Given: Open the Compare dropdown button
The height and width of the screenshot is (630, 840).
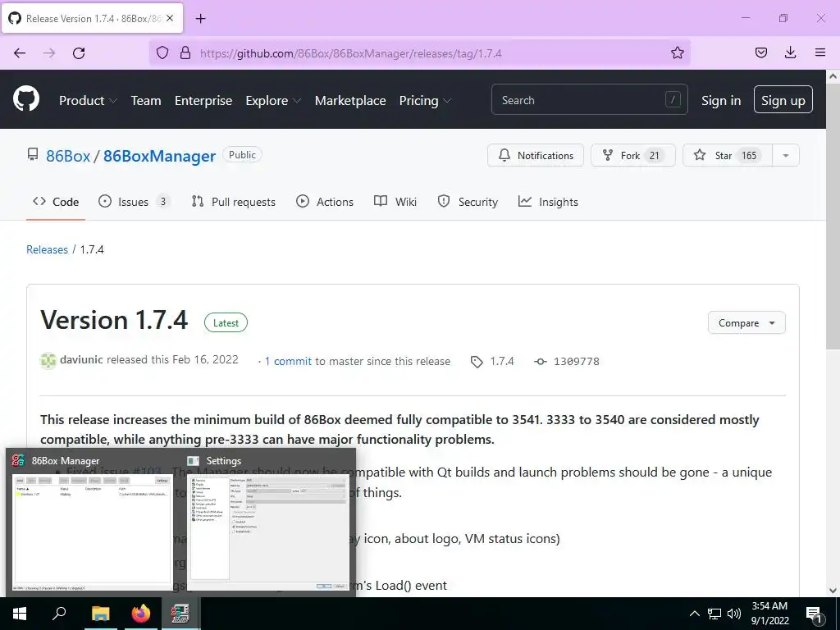Looking at the screenshot, I should [x=746, y=323].
